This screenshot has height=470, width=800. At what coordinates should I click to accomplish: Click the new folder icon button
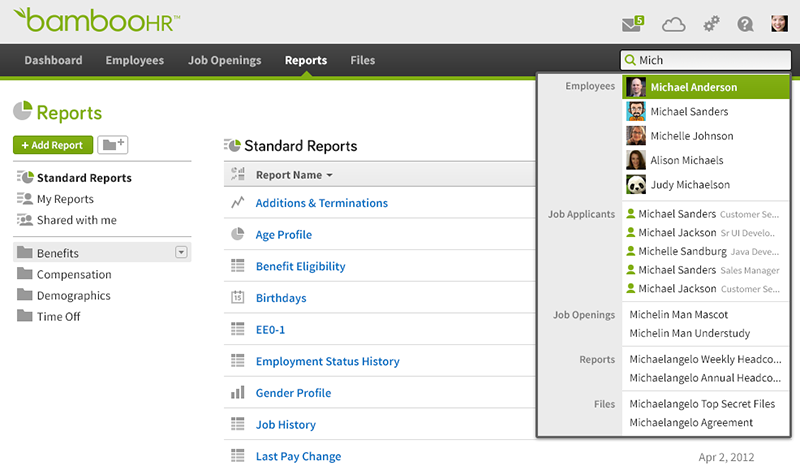pos(113,145)
